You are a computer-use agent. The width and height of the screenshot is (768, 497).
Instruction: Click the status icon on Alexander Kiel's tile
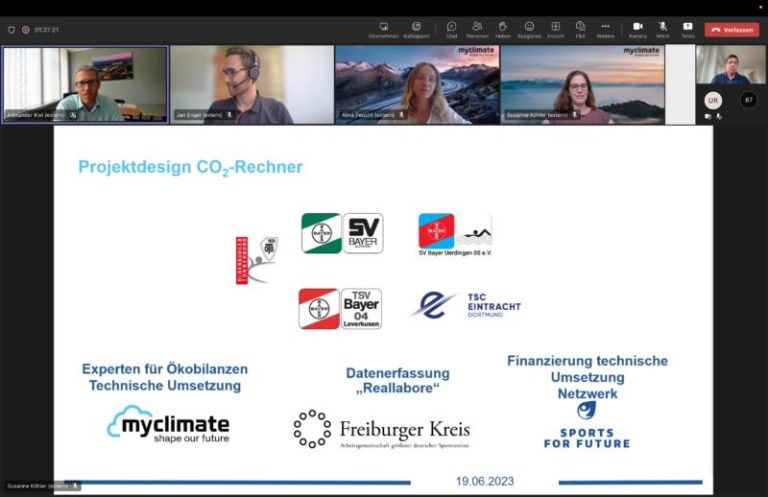[x=73, y=116]
